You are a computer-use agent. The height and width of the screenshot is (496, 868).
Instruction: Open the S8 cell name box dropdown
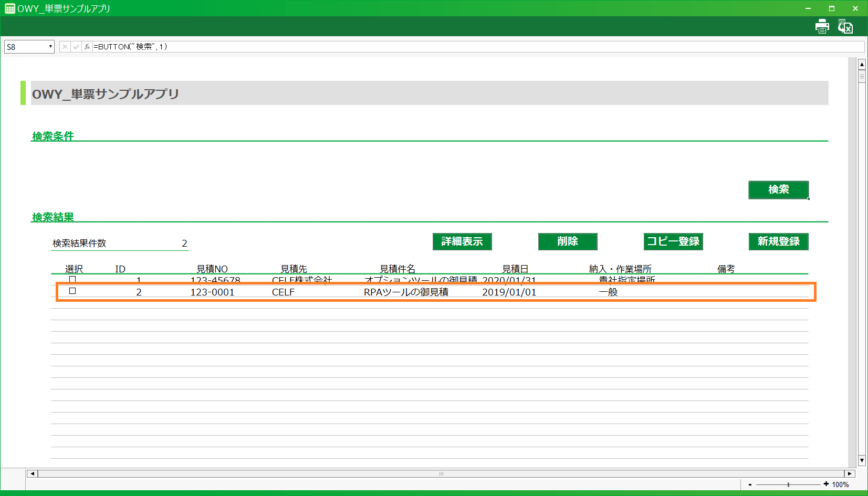(50, 47)
